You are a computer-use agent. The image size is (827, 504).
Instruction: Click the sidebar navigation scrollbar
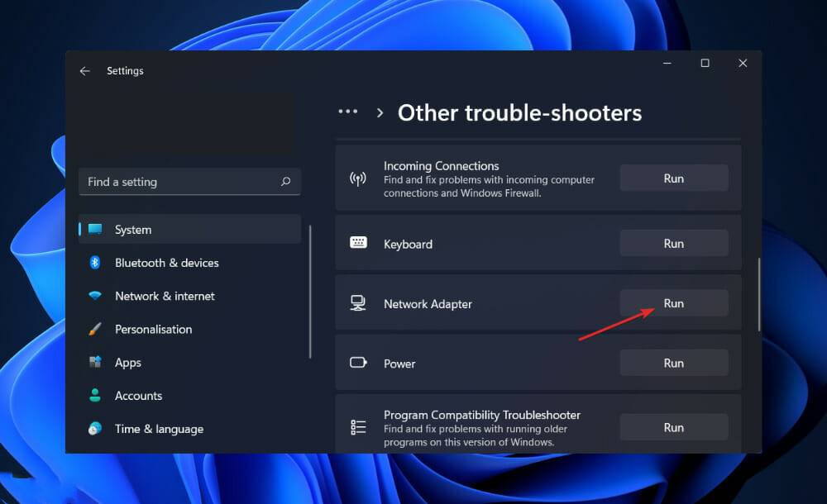(x=310, y=292)
